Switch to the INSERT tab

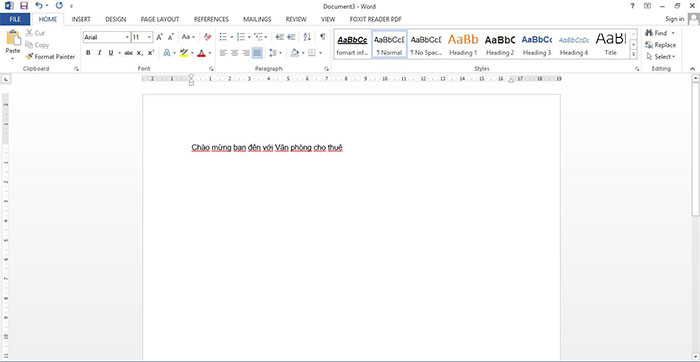81,19
